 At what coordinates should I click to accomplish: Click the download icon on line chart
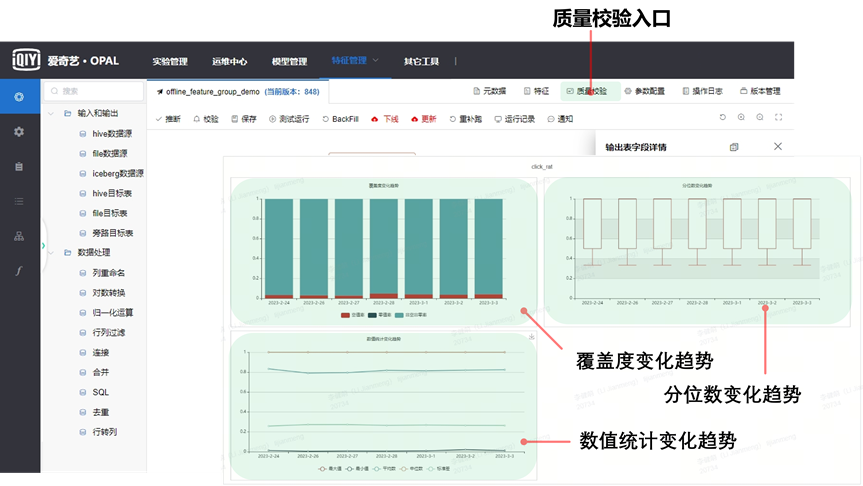coord(530,337)
